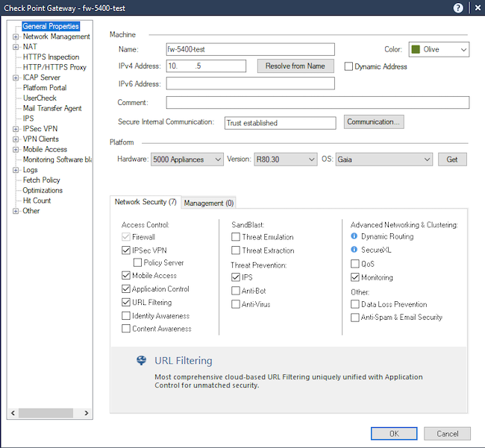Screen dimensions: 485x448
Task: Click the info icon beside Dynamic Routing
Action: click(x=354, y=236)
